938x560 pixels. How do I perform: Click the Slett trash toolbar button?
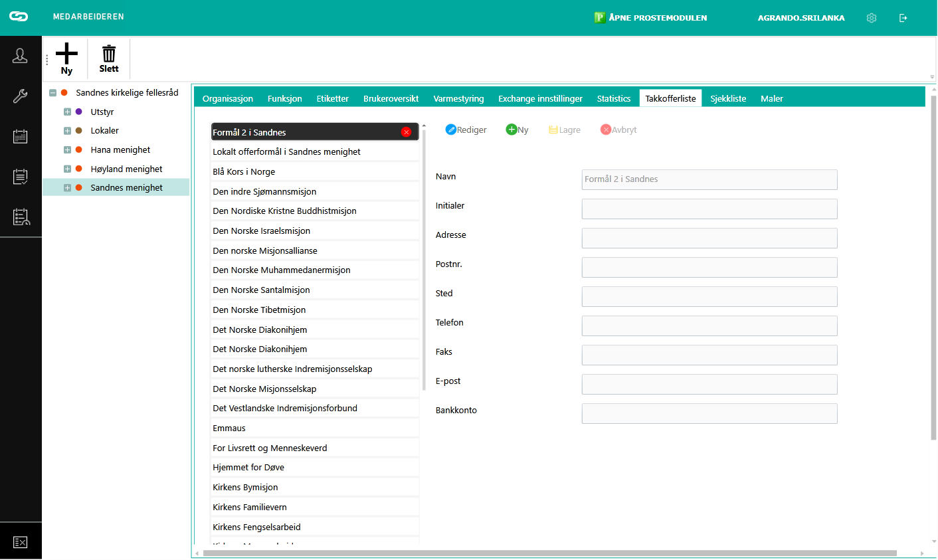pos(109,59)
